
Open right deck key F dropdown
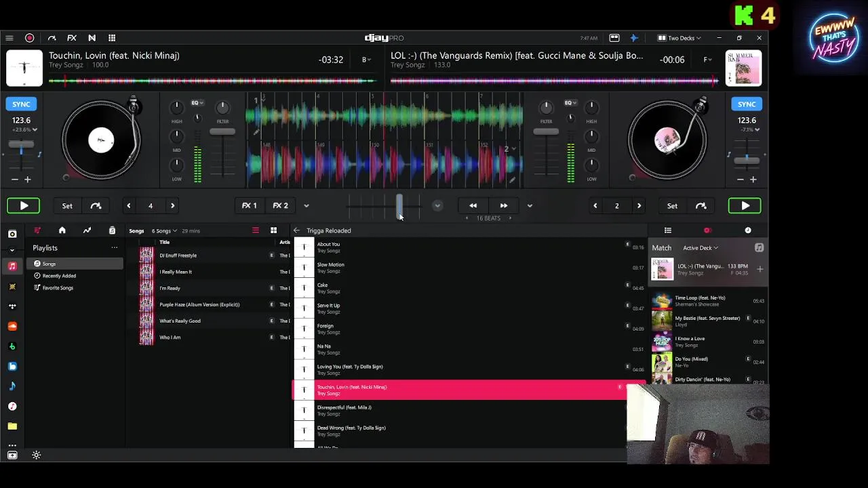click(x=708, y=60)
